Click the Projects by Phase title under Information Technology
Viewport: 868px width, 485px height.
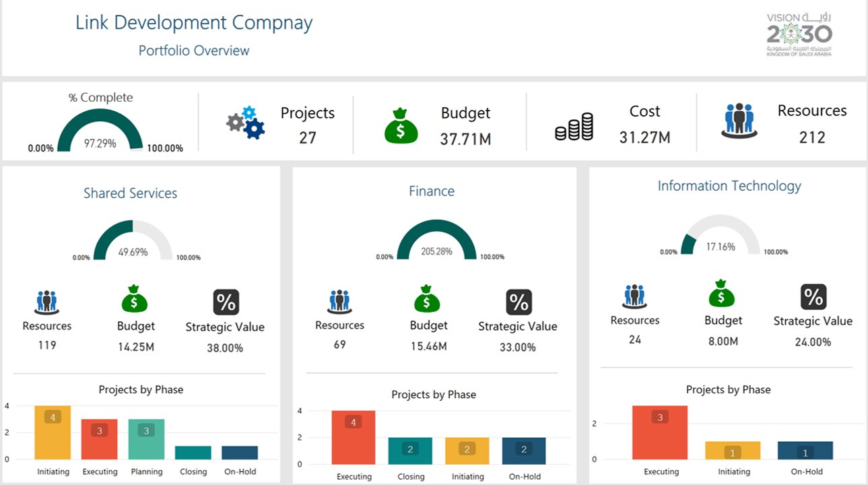pyautogui.click(x=729, y=390)
